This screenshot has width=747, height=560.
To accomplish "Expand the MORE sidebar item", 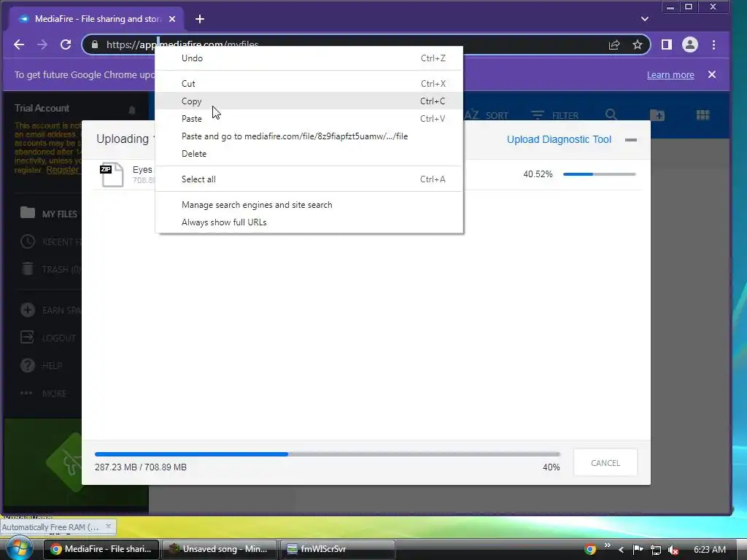I will [44, 393].
